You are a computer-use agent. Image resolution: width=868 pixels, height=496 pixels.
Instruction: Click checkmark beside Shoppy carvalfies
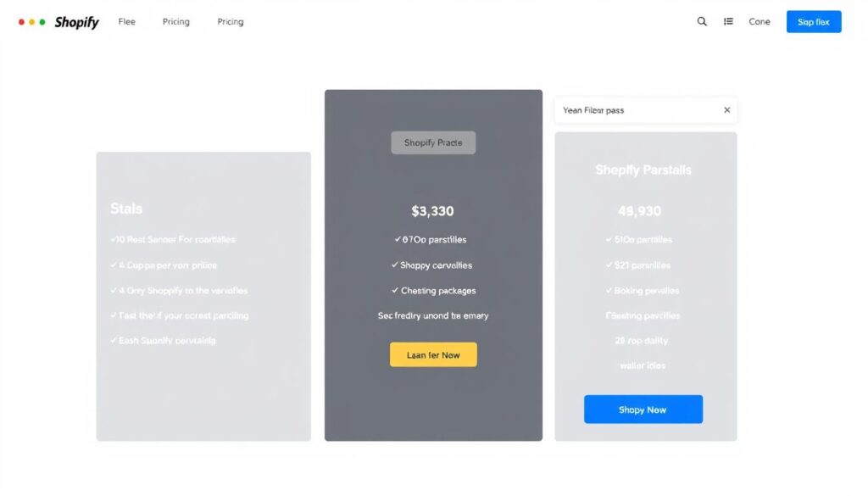pyautogui.click(x=395, y=265)
